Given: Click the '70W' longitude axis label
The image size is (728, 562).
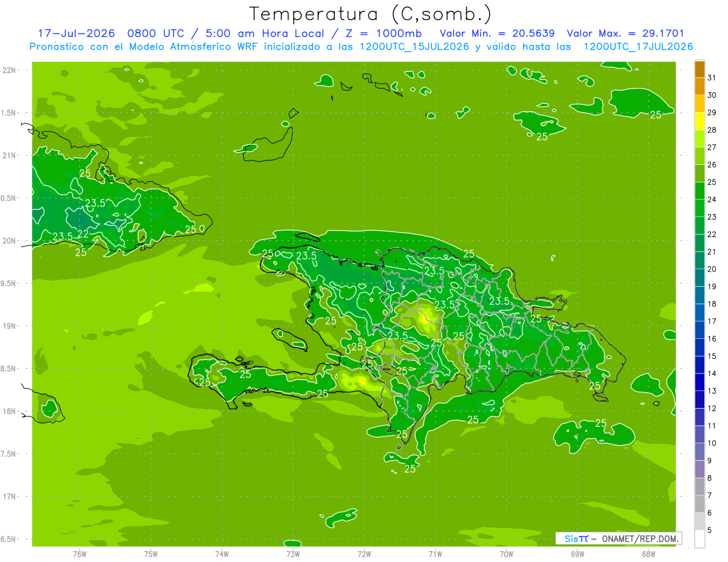Looking at the screenshot, I should (507, 554).
